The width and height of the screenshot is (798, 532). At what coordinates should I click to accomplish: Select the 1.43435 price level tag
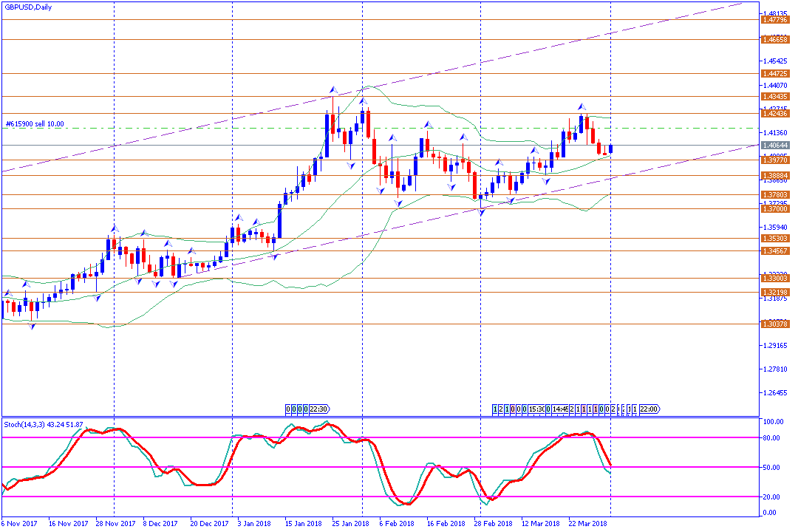click(x=775, y=96)
